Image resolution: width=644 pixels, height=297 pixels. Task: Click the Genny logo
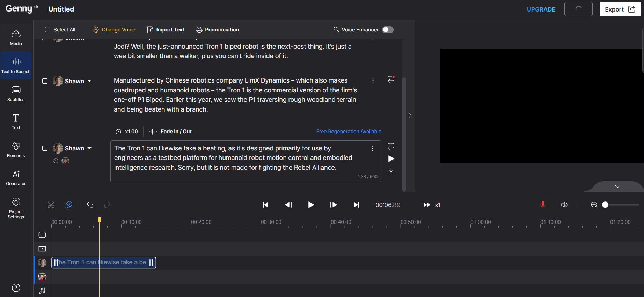[x=22, y=8]
